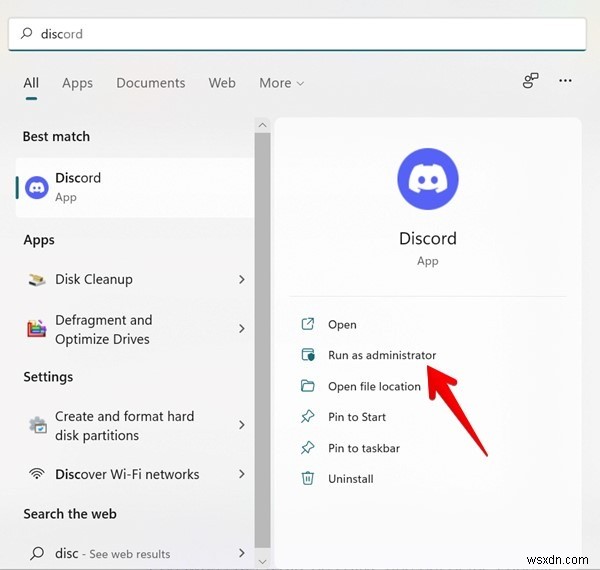Click the results scrollbar down arrow

coord(262,561)
